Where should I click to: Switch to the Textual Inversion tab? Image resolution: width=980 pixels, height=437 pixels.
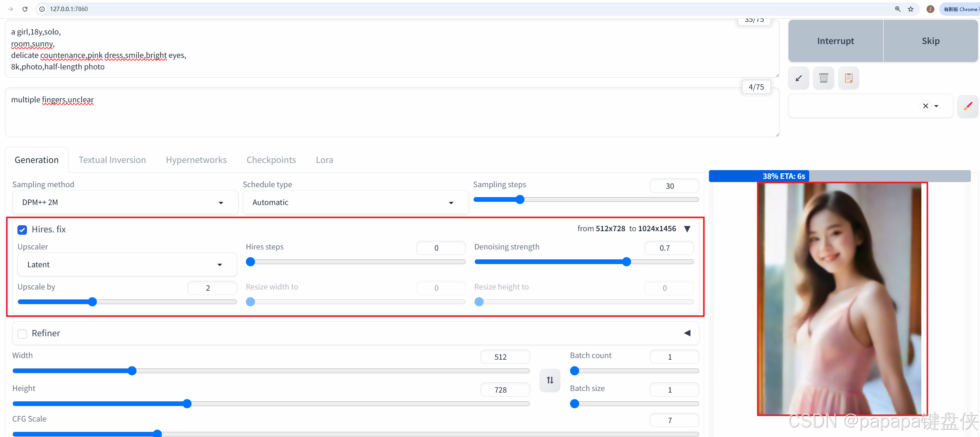point(112,160)
